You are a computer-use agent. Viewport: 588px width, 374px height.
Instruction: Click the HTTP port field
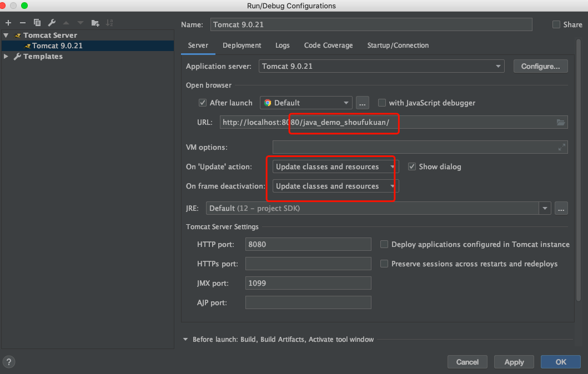click(308, 244)
